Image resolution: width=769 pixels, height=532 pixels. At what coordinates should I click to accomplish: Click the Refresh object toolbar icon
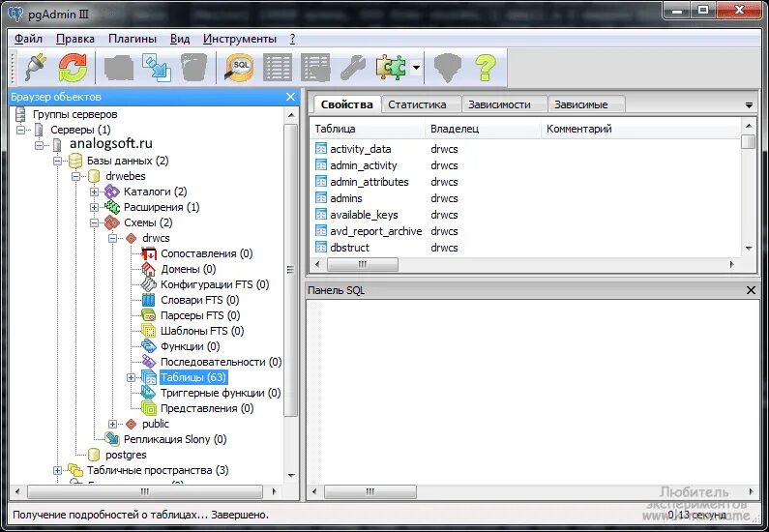(73, 67)
